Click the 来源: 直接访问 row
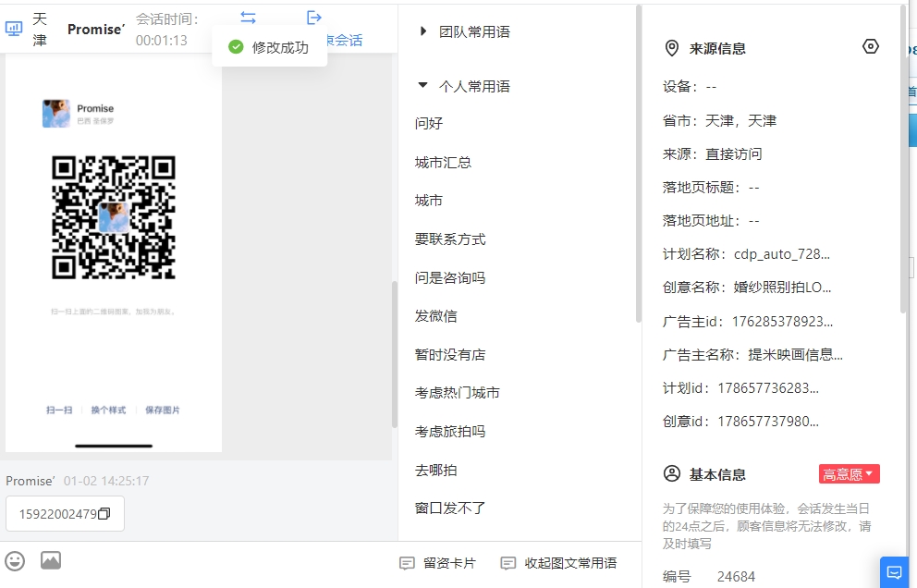917x588 pixels. pyautogui.click(x=713, y=153)
